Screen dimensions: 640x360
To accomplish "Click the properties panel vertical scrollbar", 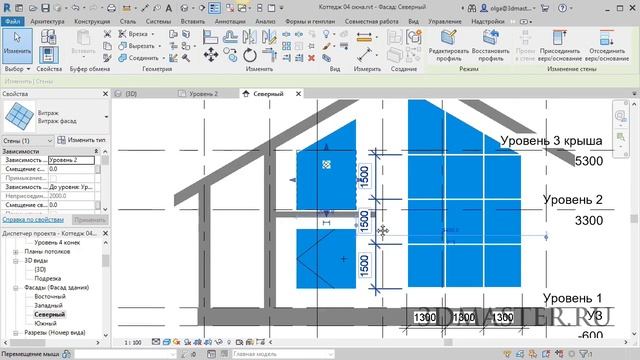I will point(105,180).
